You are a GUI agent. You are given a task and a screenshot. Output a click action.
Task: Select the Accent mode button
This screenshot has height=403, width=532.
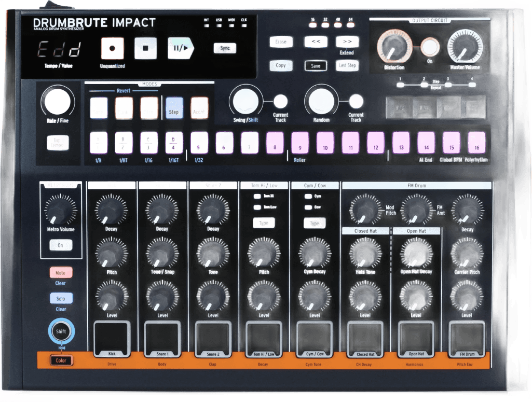pyautogui.click(x=199, y=108)
